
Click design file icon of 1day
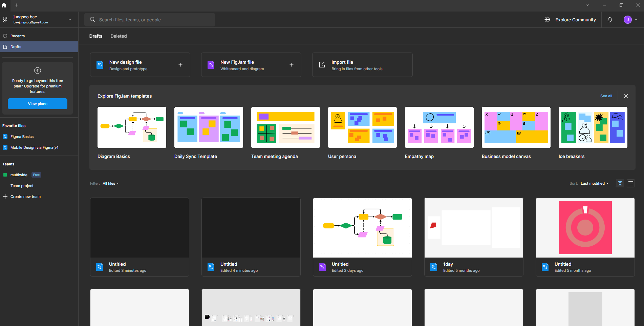pyautogui.click(x=434, y=267)
